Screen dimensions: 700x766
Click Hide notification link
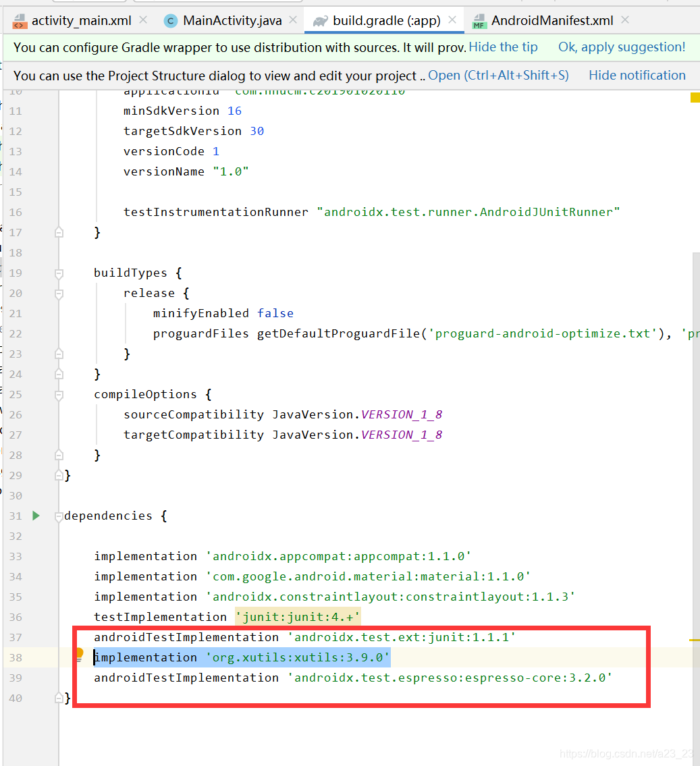pyautogui.click(x=637, y=75)
